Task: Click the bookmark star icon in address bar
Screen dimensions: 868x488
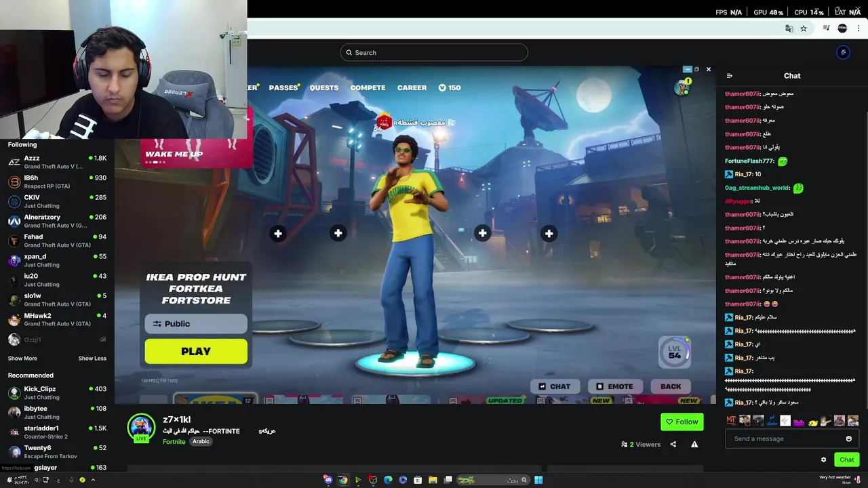Action: [x=804, y=28]
